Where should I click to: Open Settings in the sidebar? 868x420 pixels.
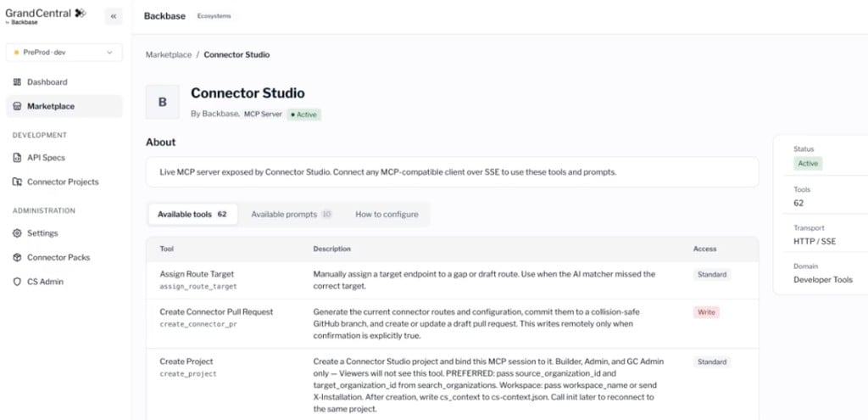[64, 233]
